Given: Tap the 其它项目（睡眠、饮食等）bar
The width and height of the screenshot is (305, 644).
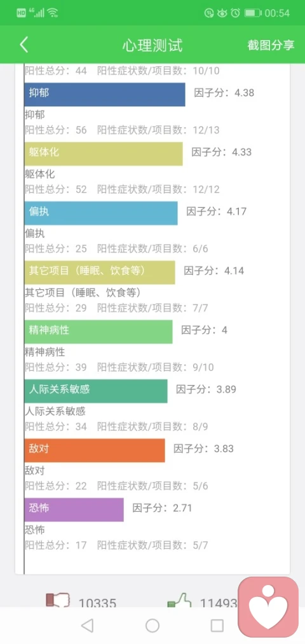Looking at the screenshot, I should click(x=100, y=272).
